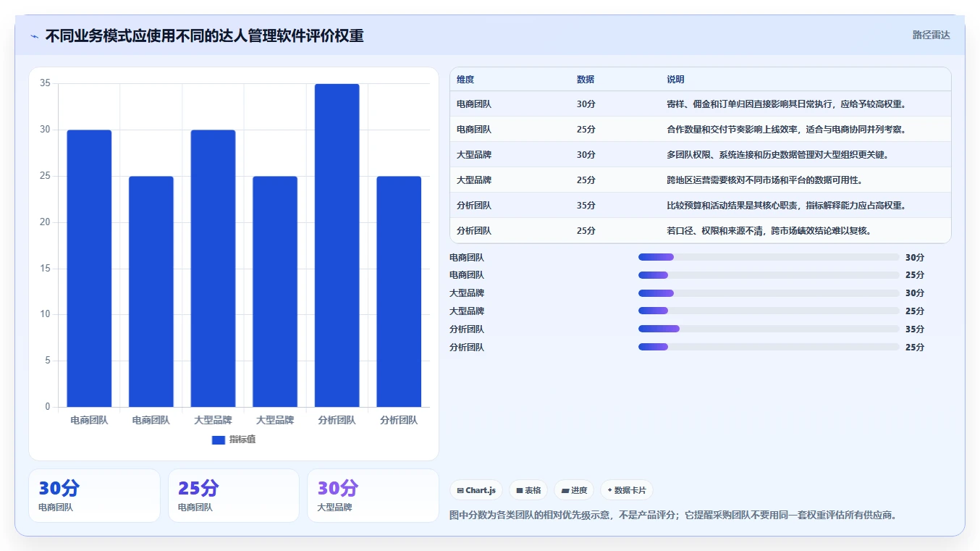The width and height of the screenshot is (980, 551).
Task: Select the description starting with 比较预算和活动结果
Action: pyautogui.click(x=786, y=206)
